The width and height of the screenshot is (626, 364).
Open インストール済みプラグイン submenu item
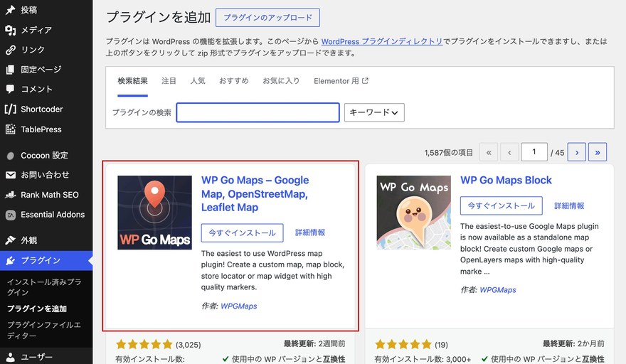point(44,287)
